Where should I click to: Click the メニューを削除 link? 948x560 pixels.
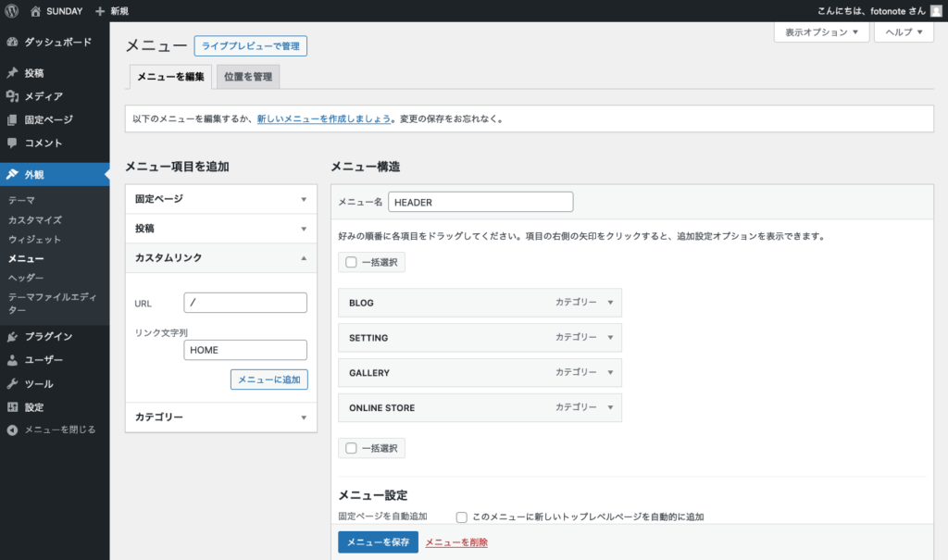(456, 542)
